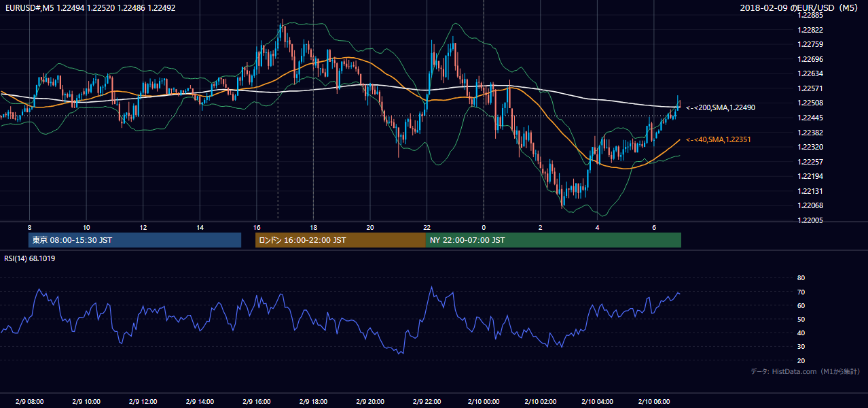The image size is (868, 408).
Task: Click the 2/9 20:00 time label
Action: coord(370,401)
